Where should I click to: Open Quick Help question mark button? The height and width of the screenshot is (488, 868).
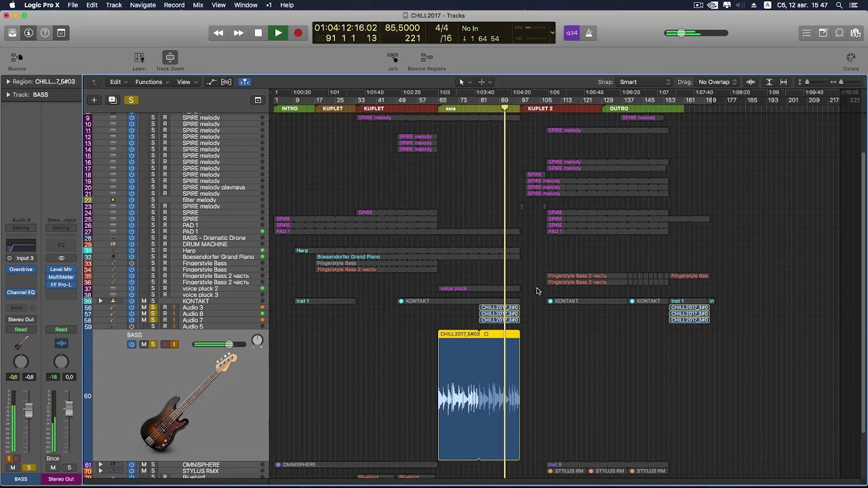point(45,33)
